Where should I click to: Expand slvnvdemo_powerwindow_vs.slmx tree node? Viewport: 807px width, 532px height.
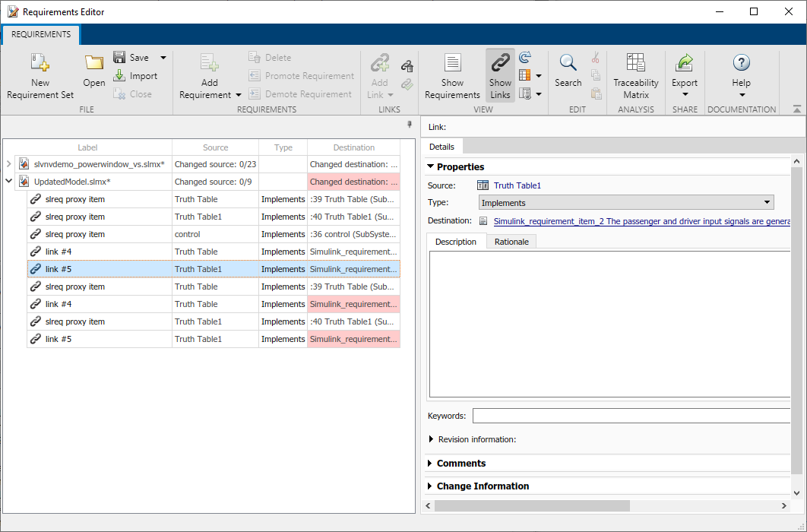pos(8,164)
